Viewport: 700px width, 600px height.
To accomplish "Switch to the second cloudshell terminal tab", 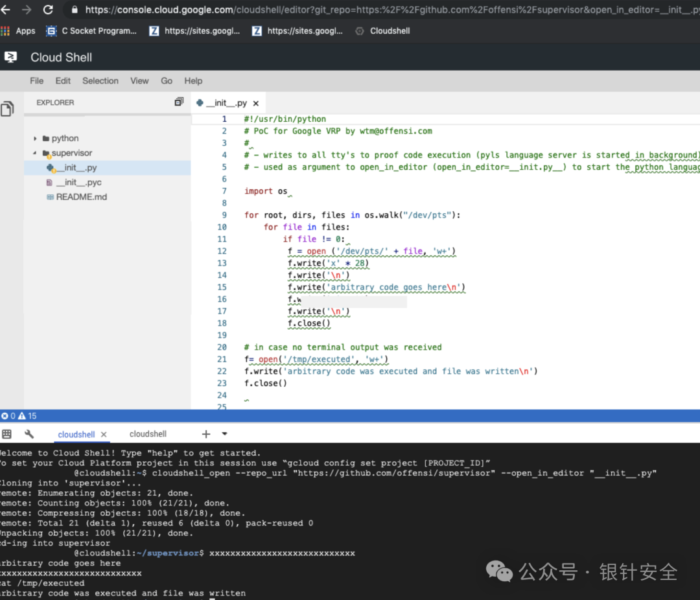I will pos(148,434).
